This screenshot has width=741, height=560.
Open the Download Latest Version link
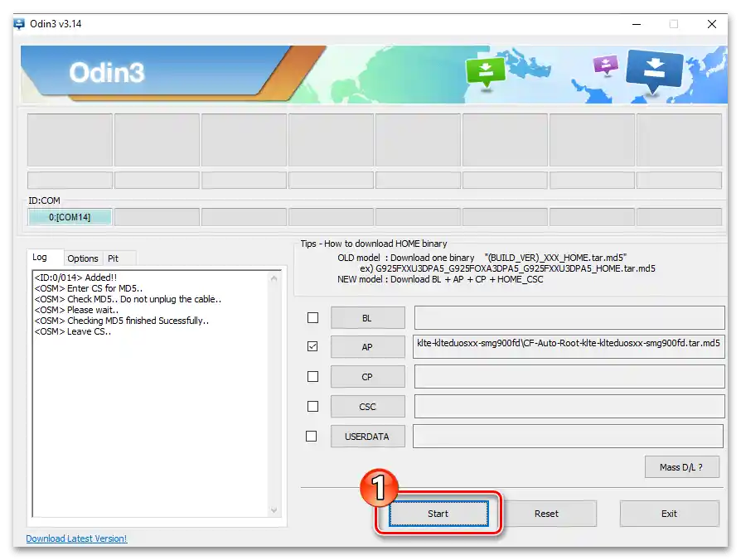click(75, 538)
